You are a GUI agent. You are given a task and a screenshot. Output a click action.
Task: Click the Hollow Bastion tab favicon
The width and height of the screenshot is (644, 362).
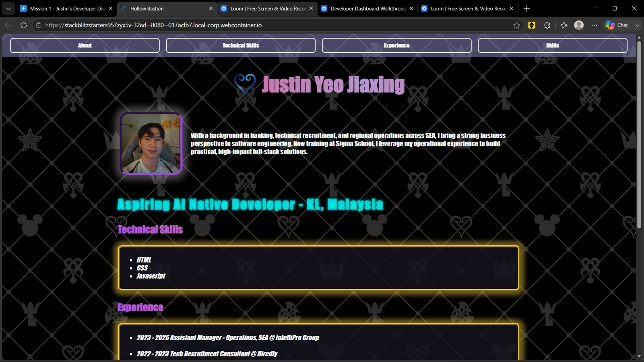124,8
